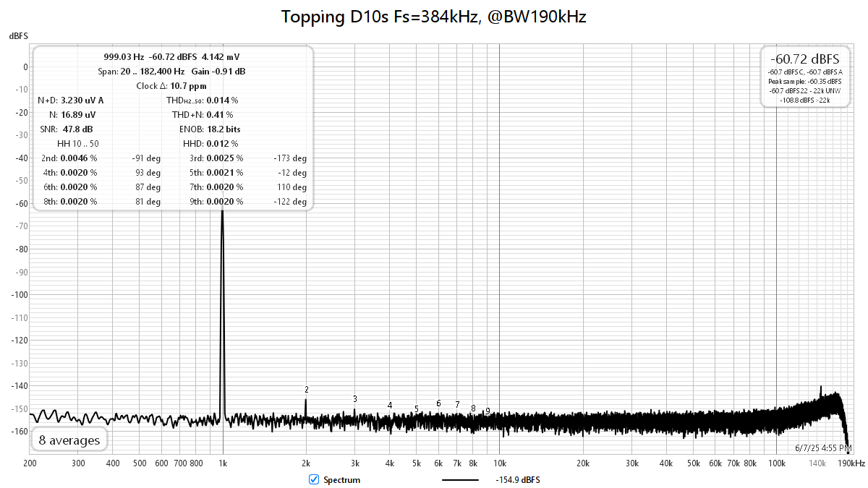Click the 100k frequency axis label
Viewport: 868px width, 488px height.
(x=777, y=463)
